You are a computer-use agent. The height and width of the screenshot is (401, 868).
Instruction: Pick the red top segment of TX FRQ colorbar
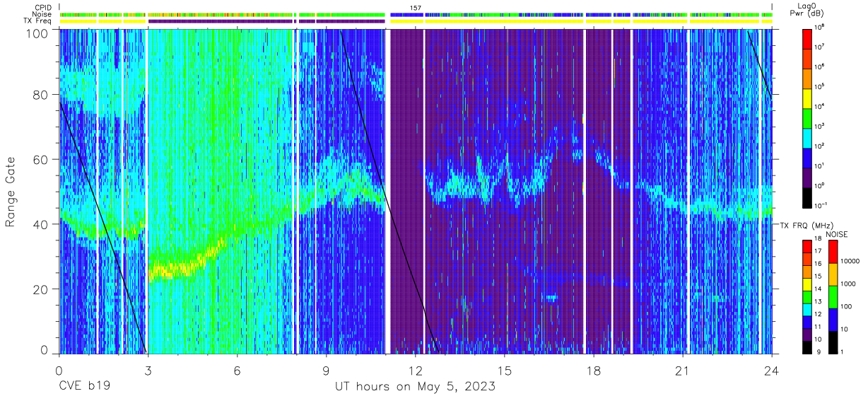[807, 247]
